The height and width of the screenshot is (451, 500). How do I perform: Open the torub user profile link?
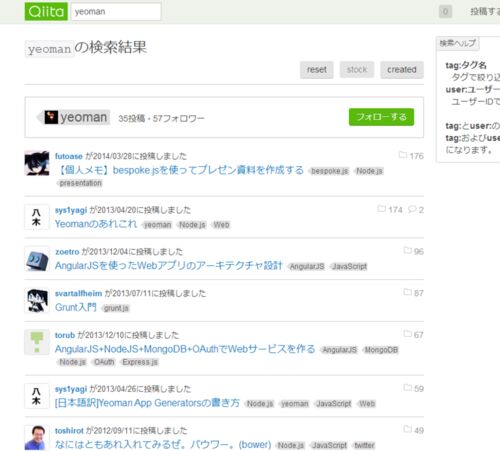click(65, 335)
